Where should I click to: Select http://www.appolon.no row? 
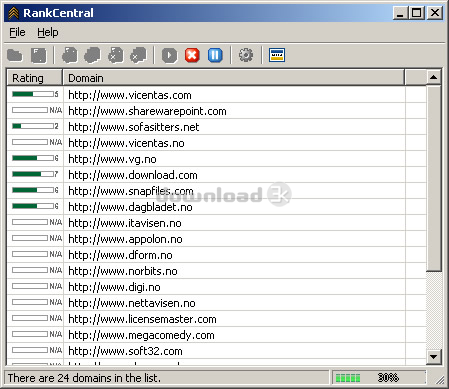point(216,239)
